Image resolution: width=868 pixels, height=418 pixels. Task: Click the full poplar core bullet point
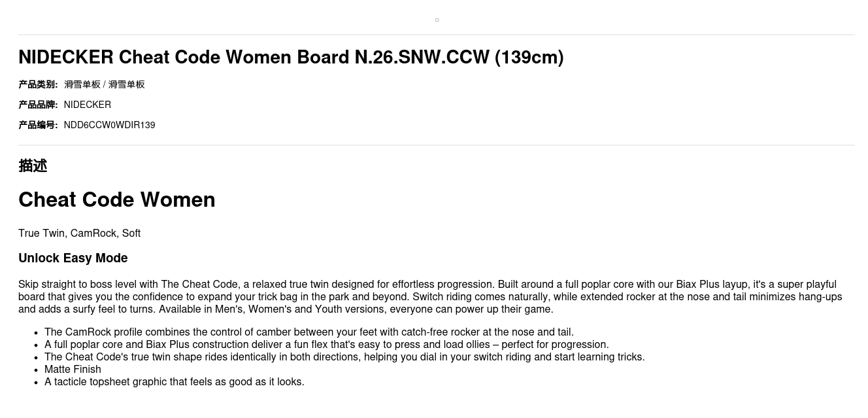pos(326,345)
